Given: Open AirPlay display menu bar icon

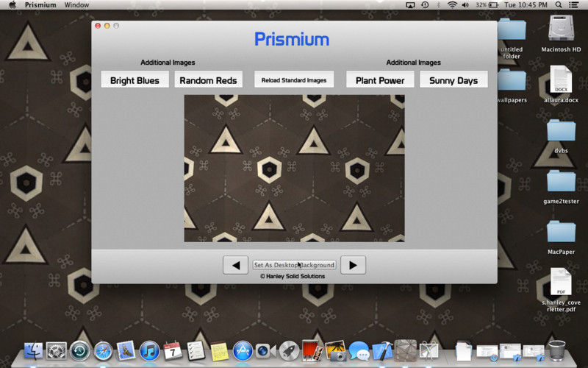Looking at the screenshot, I should (410, 5).
